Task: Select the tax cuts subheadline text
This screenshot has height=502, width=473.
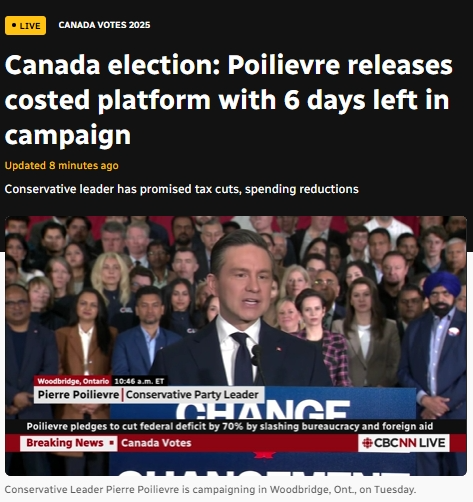Action: [x=182, y=189]
